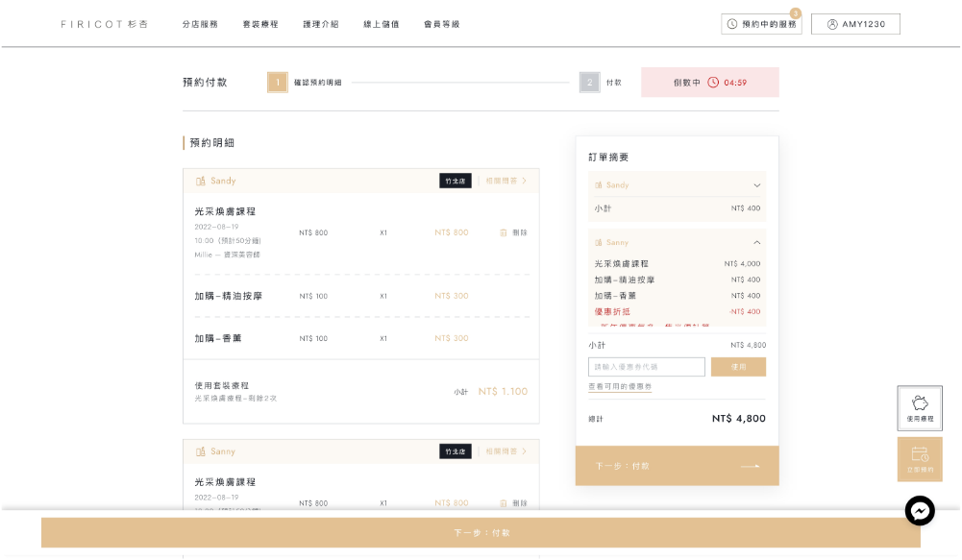962x560 pixels.
Task: Open 會員等級 menu
Action: point(442,24)
